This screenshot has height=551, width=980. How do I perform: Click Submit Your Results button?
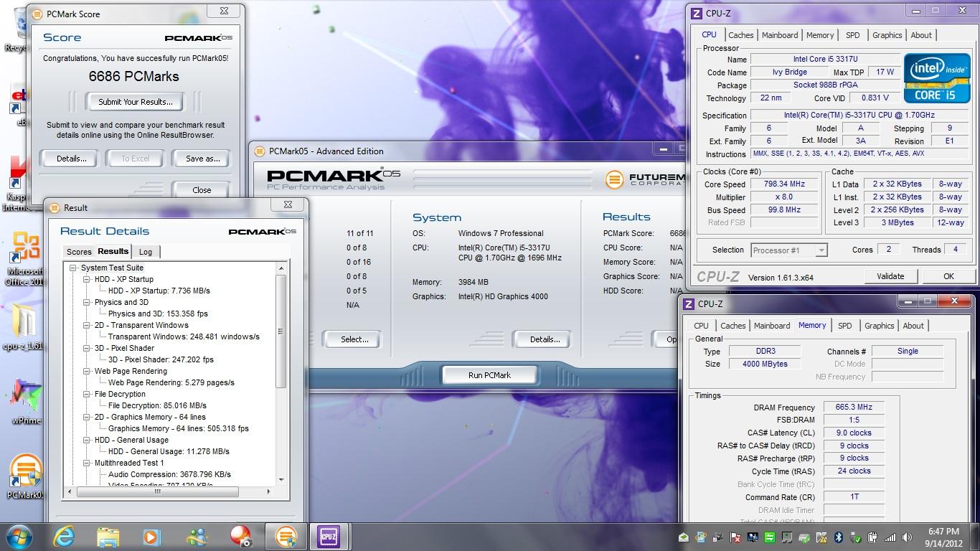click(x=136, y=102)
